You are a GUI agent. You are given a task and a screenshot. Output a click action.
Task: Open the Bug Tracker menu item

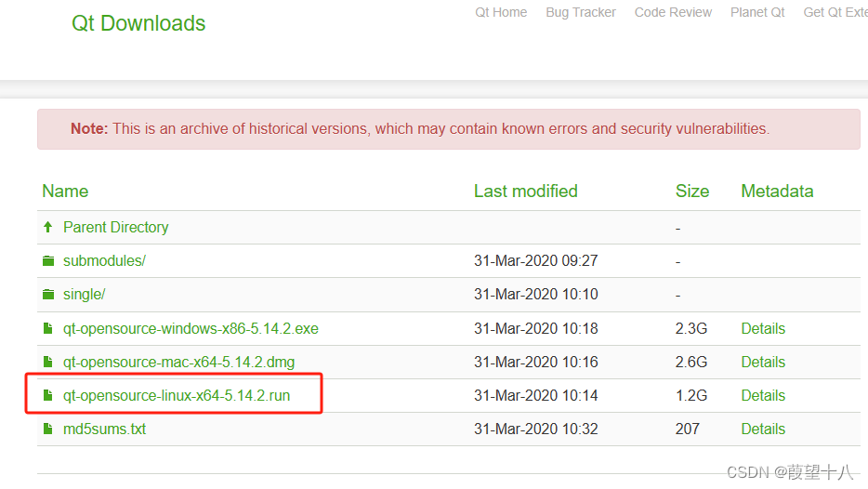[x=581, y=12]
